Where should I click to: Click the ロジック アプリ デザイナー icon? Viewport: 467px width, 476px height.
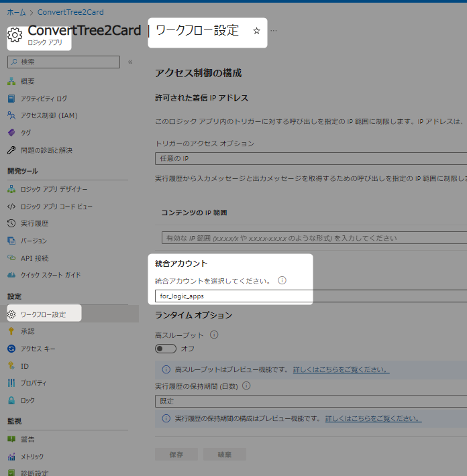click(x=11, y=189)
